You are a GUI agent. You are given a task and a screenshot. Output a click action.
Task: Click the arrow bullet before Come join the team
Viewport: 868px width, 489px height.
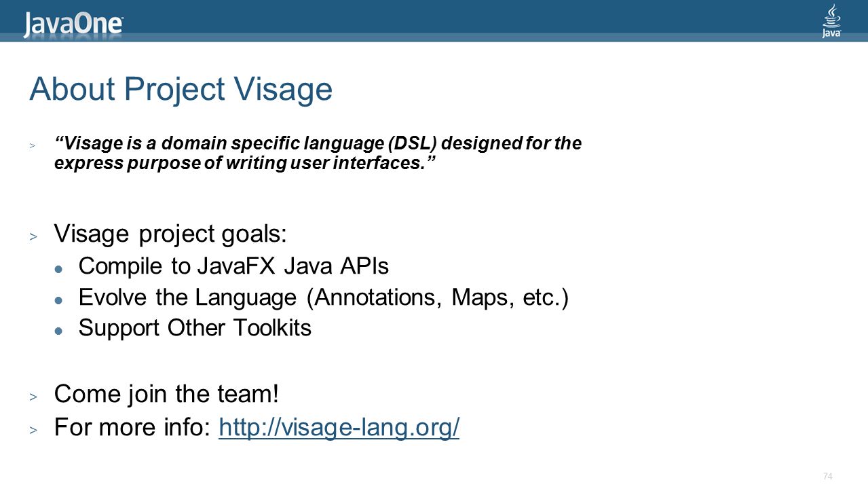pyautogui.click(x=33, y=396)
